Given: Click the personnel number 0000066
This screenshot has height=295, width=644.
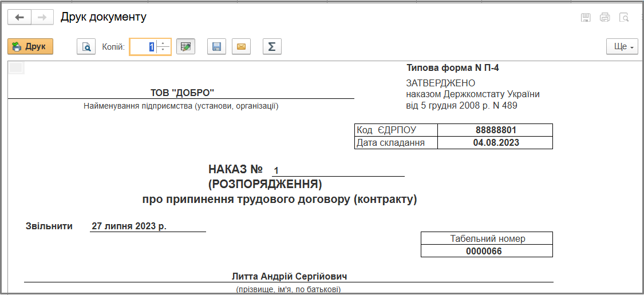Looking at the screenshot, I should (487, 251).
